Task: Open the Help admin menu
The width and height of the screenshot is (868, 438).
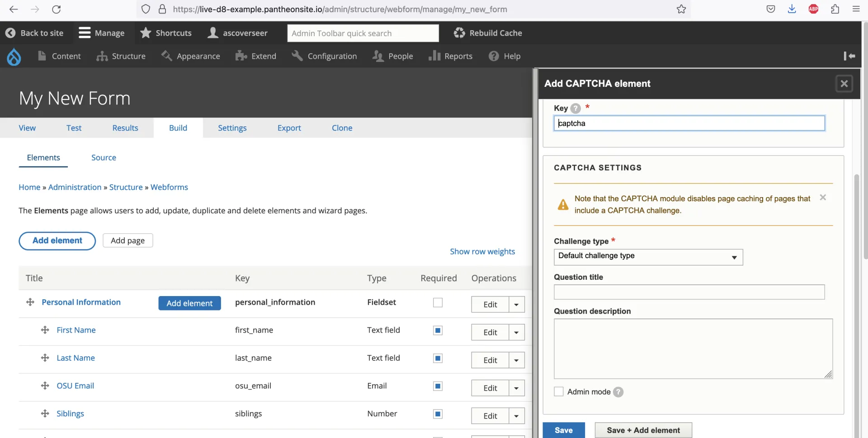Action: tap(505, 56)
